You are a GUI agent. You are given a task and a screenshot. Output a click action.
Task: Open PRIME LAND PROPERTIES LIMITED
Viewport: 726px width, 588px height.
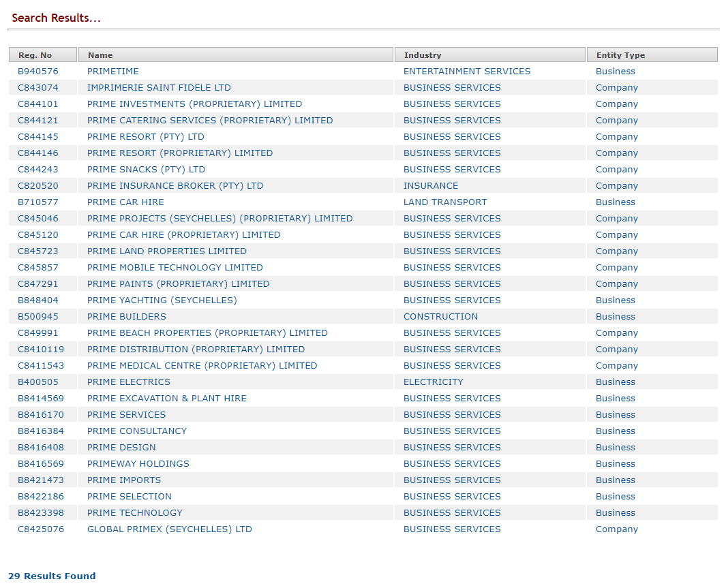click(x=167, y=251)
